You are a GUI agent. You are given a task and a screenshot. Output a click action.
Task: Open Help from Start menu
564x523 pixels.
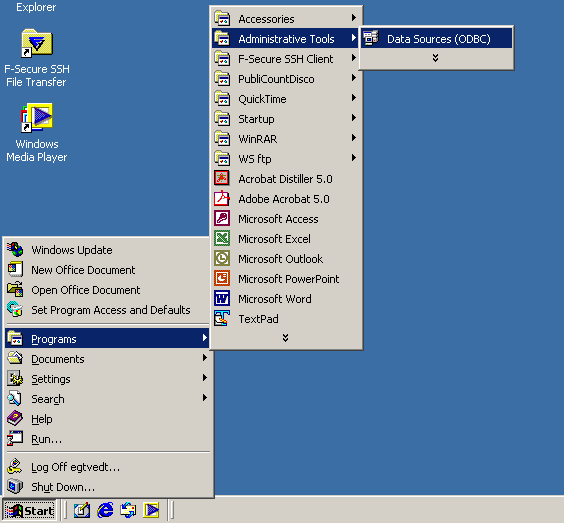(107, 419)
